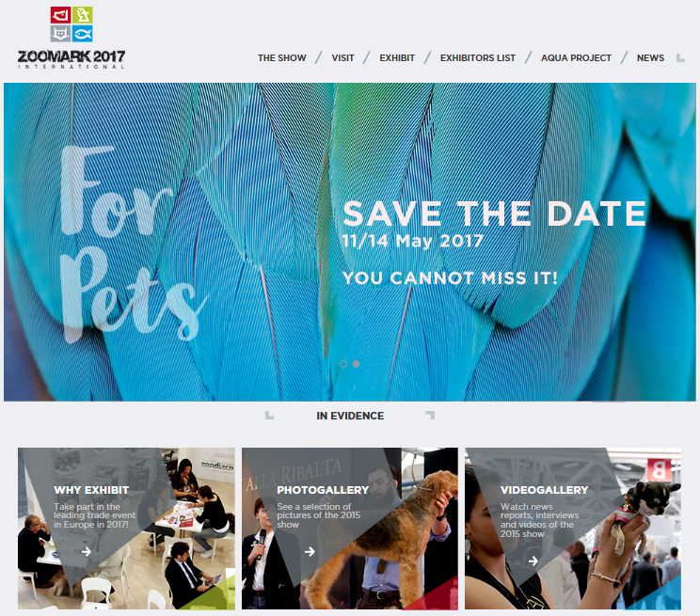This screenshot has height=616, width=700.
Task: Open The Show menu
Action: point(281,58)
